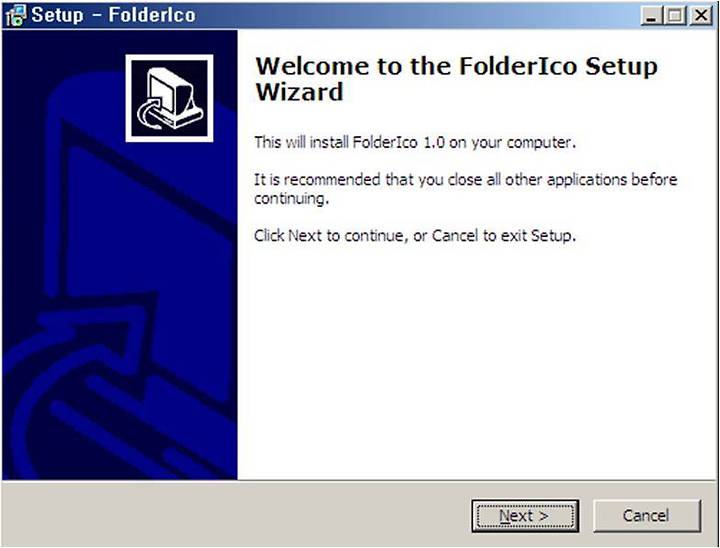
Task: Click the 'Welcome to the FolderIco Setup' heading
Action: pyautogui.click(x=456, y=66)
